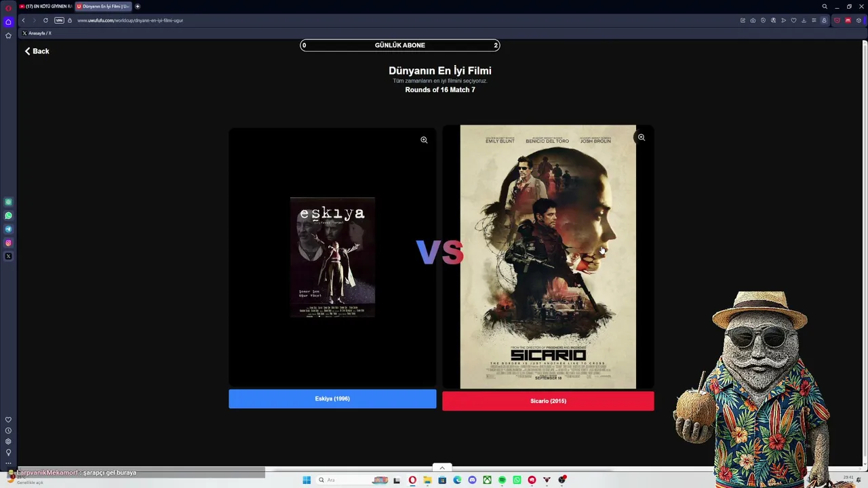Viewport: 868px width, 488px height.
Task: Select the Eşkıya movie poster
Action: pos(332,257)
